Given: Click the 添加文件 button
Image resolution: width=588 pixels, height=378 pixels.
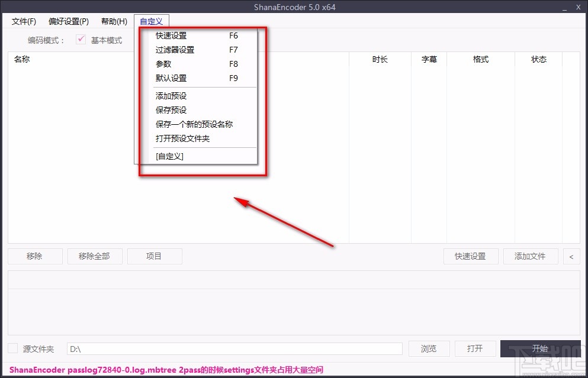Looking at the screenshot, I should coord(530,256).
